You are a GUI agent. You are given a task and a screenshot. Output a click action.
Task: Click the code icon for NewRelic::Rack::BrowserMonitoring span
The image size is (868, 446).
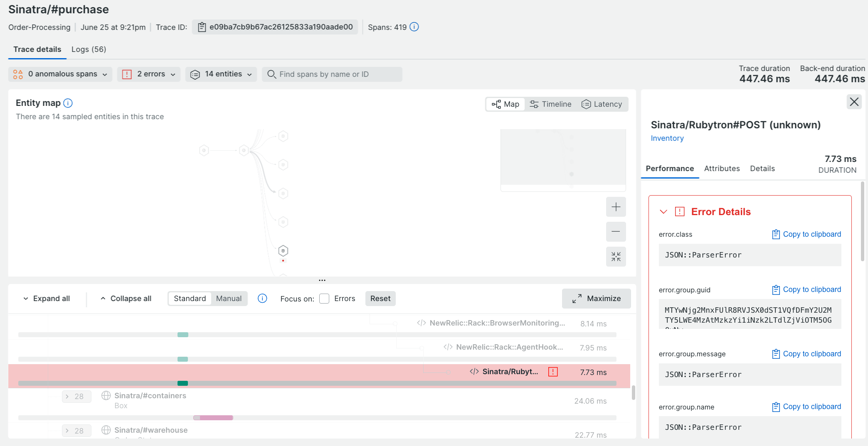pyautogui.click(x=422, y=323)
